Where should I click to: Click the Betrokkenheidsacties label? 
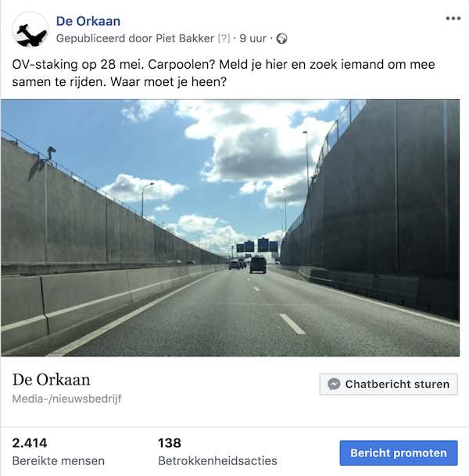pyautogui.click(x=217, y=461)
